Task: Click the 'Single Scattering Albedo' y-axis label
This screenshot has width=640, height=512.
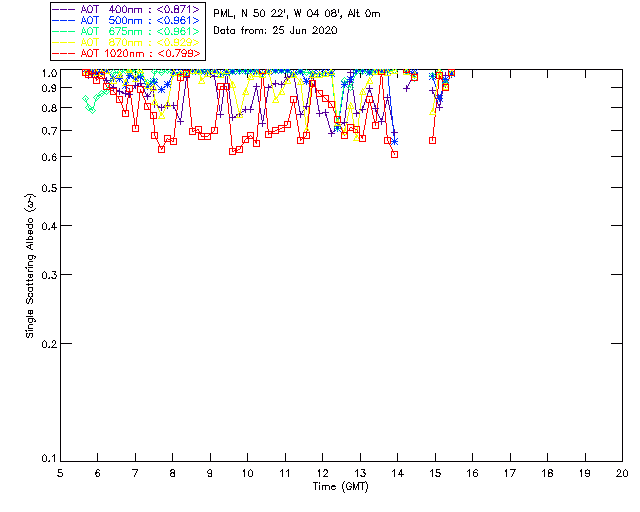Action: pos(30,266)
